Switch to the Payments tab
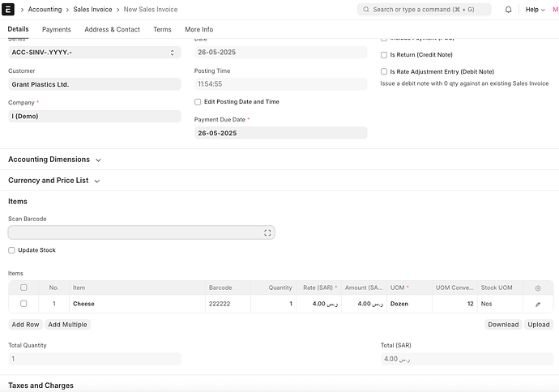 (57, 30)
